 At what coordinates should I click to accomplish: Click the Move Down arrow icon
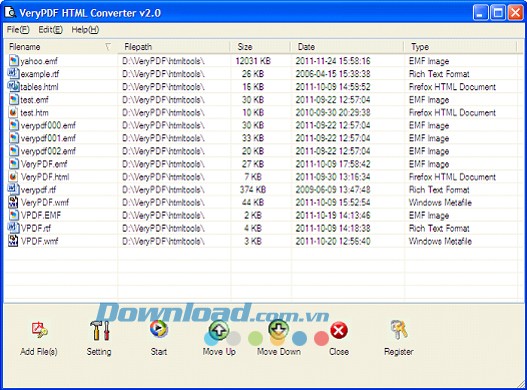pyautogui.click(x=279, y=328)
